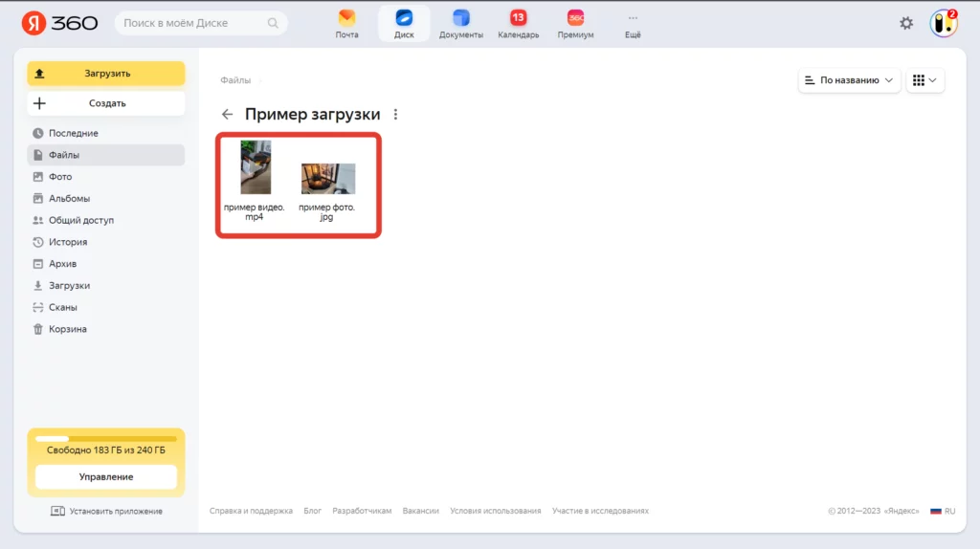Expand the Ещё more services menu

(x=633, y=23)
